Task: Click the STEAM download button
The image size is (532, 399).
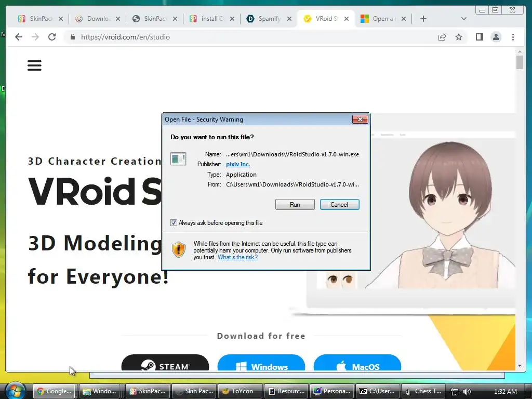Action: (x=165, y=363)
